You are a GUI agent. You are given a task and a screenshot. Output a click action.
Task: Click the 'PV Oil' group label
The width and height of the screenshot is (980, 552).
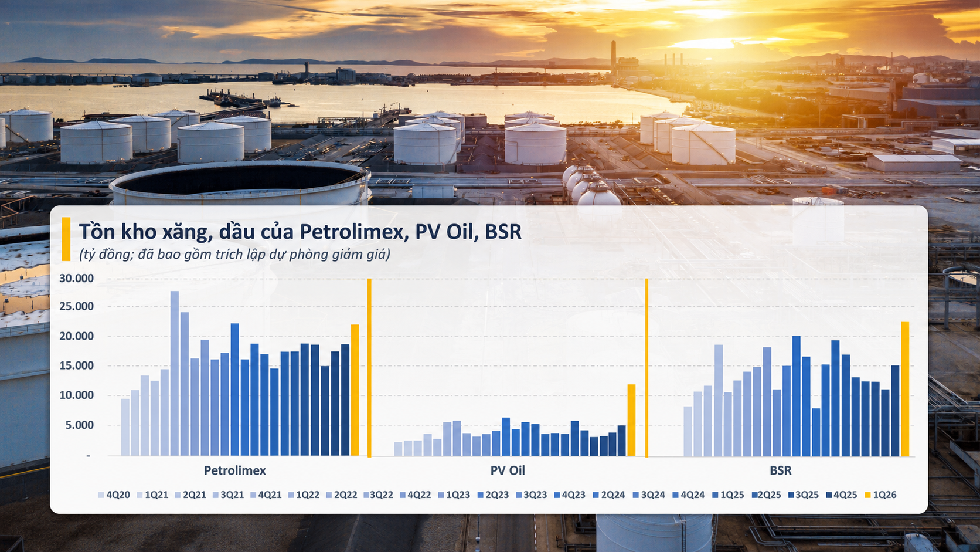[x=508, y=470]
